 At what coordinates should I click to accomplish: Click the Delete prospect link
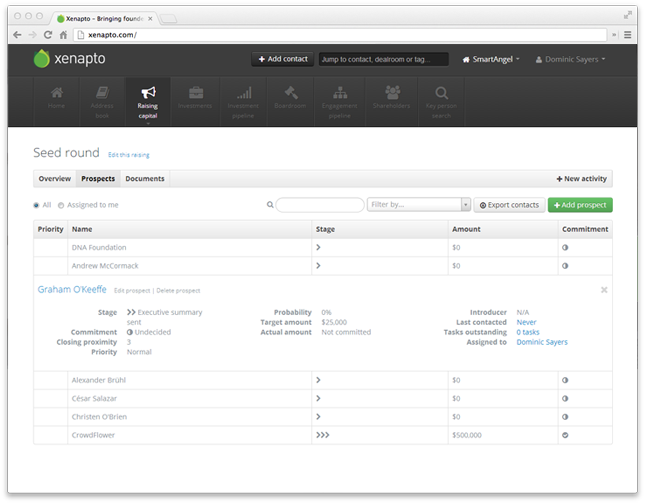178,290
